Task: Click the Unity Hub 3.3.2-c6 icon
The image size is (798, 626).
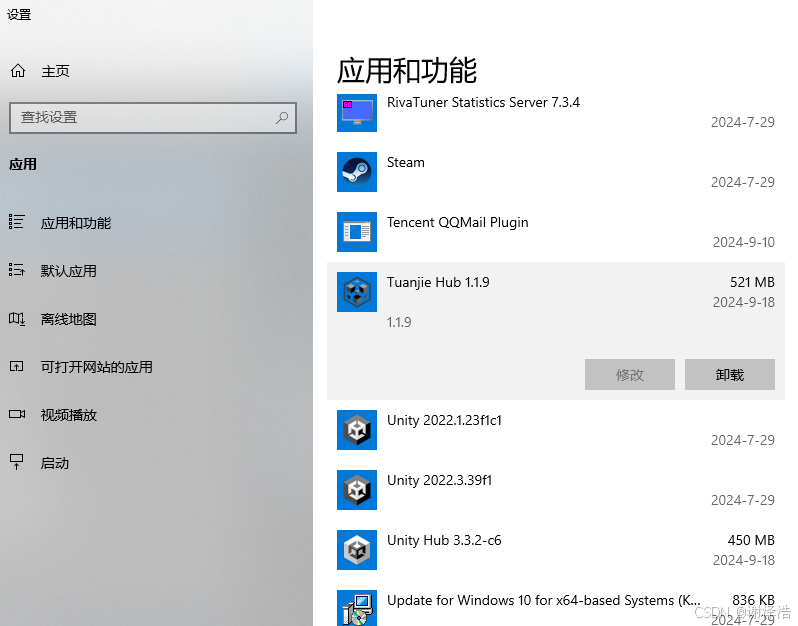Action: click(x=357, y=550)
